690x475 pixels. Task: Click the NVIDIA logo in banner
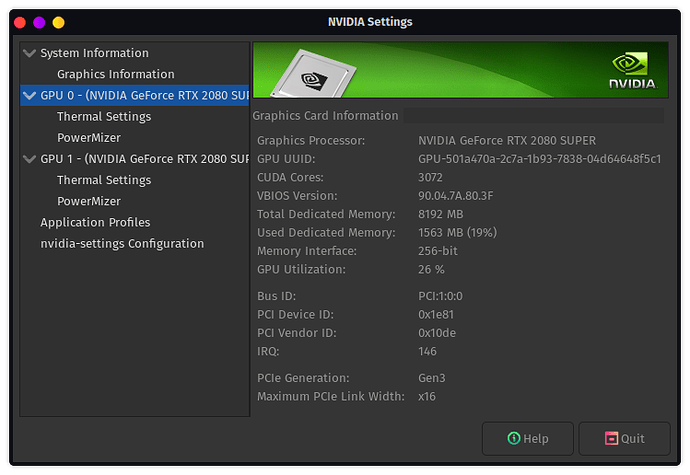coord(632,70)
